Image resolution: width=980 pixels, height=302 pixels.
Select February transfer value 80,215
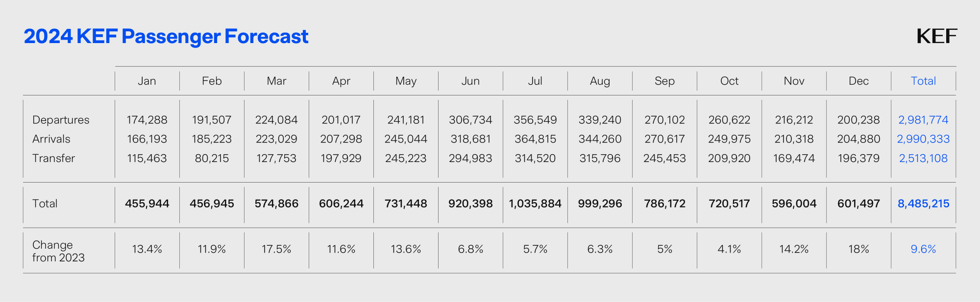pyautogui.click(x=212, y=158)
